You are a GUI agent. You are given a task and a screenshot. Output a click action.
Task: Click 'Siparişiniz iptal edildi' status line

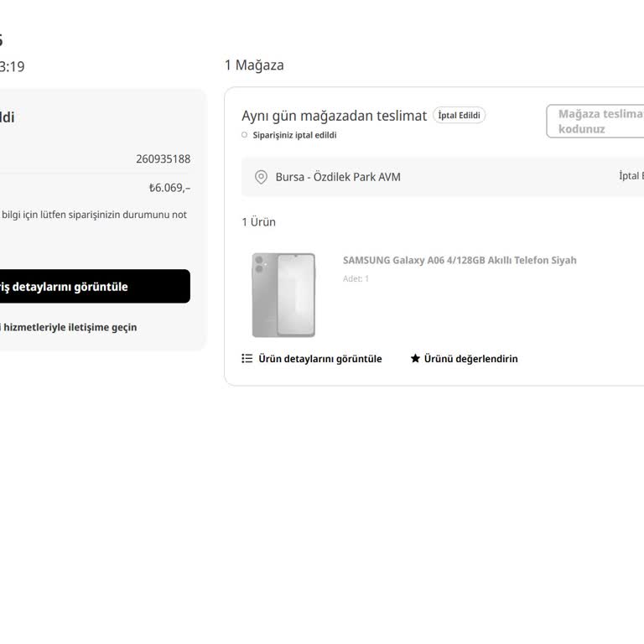tap(294, 135)
